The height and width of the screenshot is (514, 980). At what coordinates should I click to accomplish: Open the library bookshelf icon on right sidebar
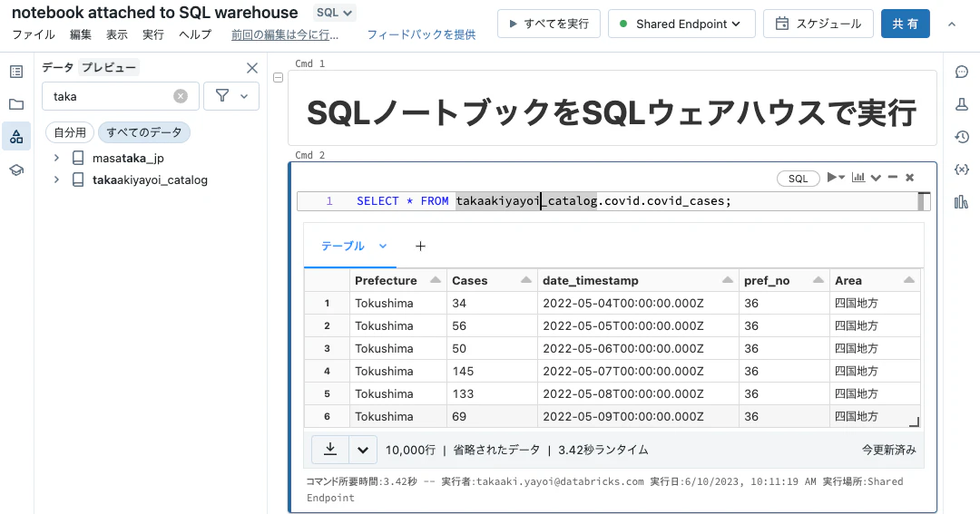pos(961,202)
